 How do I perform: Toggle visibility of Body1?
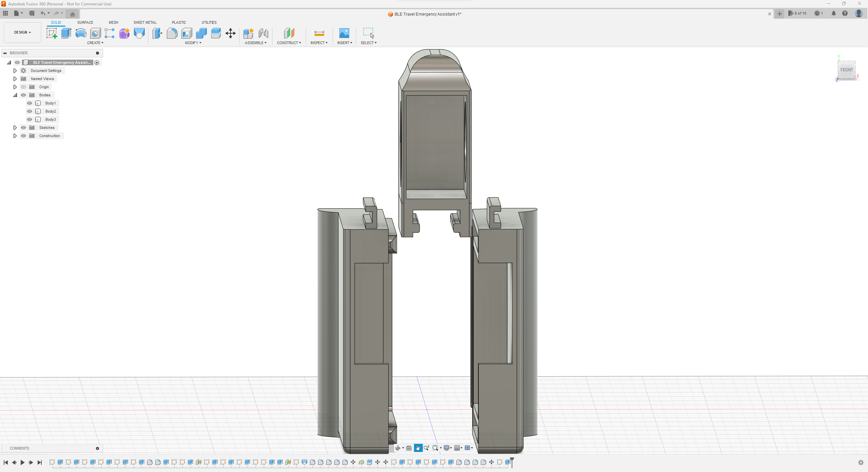(x=29, y=103)
